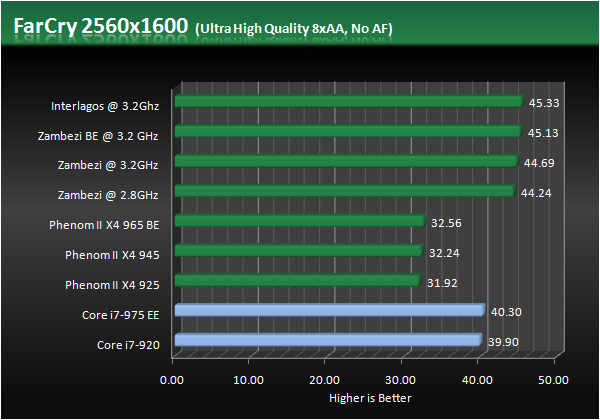Click the Phenom II X4 965 BE bar
The width and height of the screenshot is (600, 420).
[x=300, y=220]
